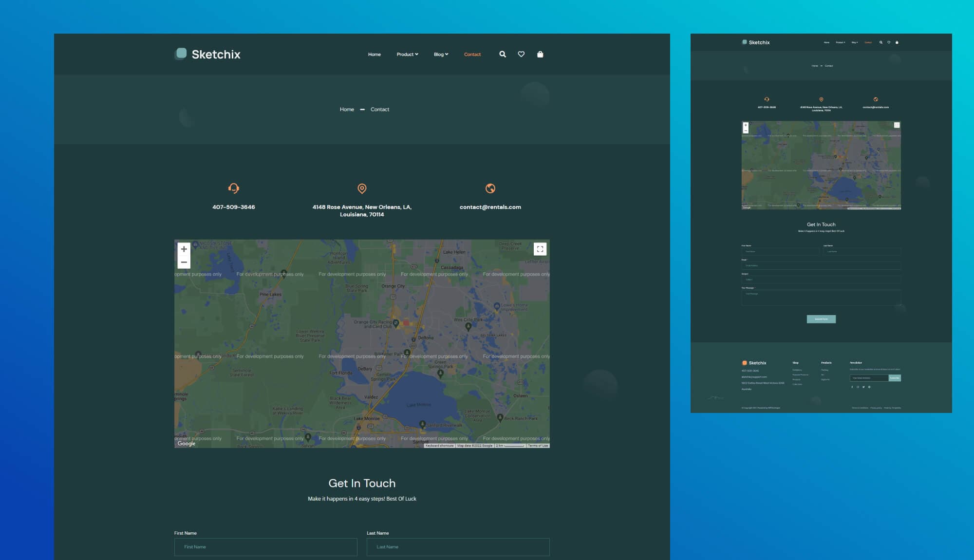
Task: Click contact@rentals.com email address
Action: coord(490,207)
